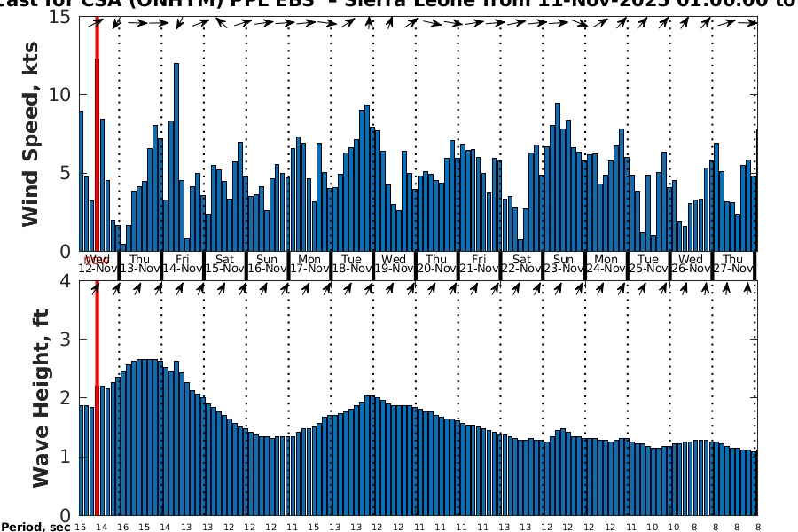Click the Wind Speed, kts axis title
798x532 pixels.
click(31, 133)
